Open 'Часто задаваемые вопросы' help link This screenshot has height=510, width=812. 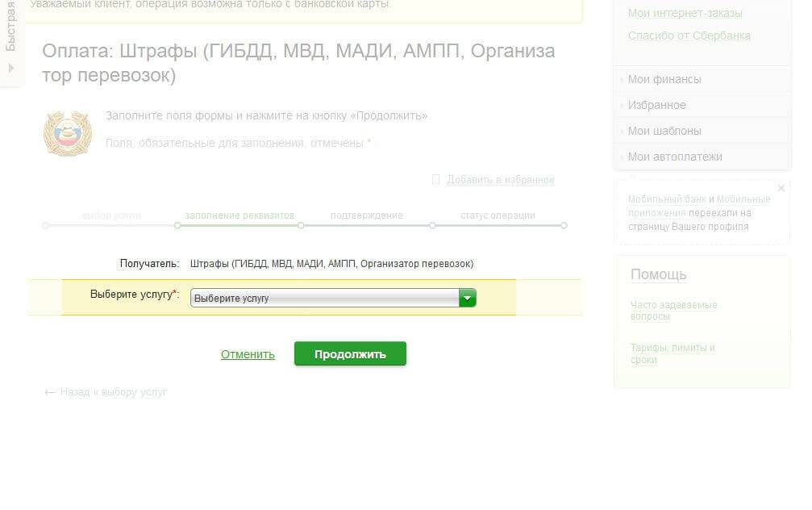[x=674, y=311]
